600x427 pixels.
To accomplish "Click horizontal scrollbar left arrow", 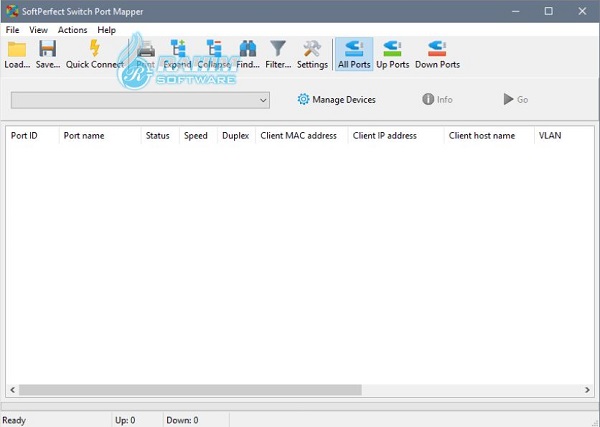I will (13, 390).
